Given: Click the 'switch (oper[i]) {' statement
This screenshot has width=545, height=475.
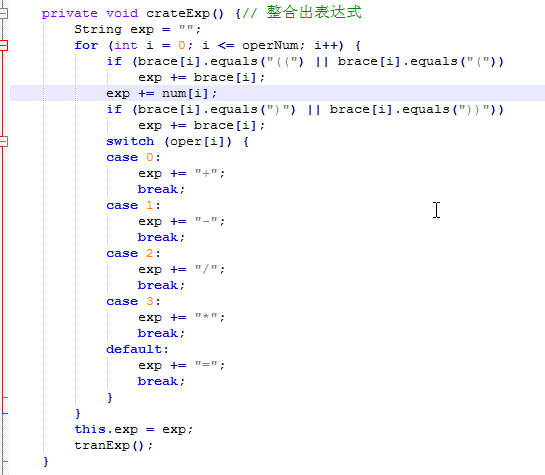Looking at the screenshot, I should 177,141.
